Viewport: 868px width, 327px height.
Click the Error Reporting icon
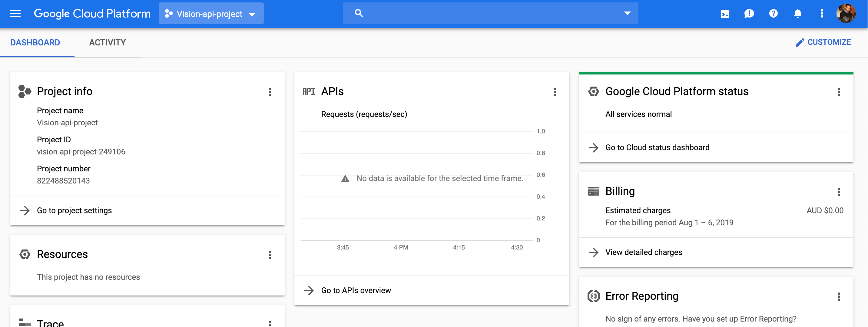(x=593, y=296)
